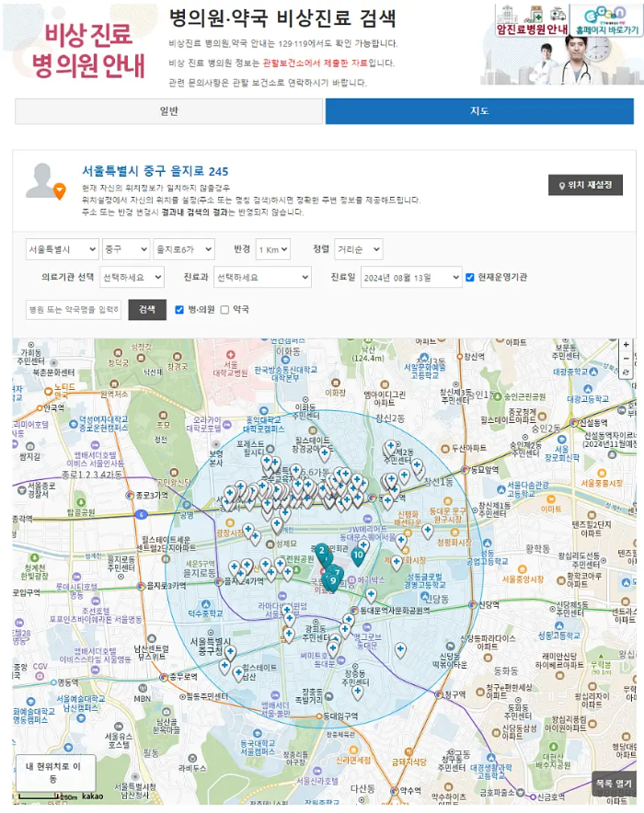Open the 진료일 date dropdown

[411, 278]
